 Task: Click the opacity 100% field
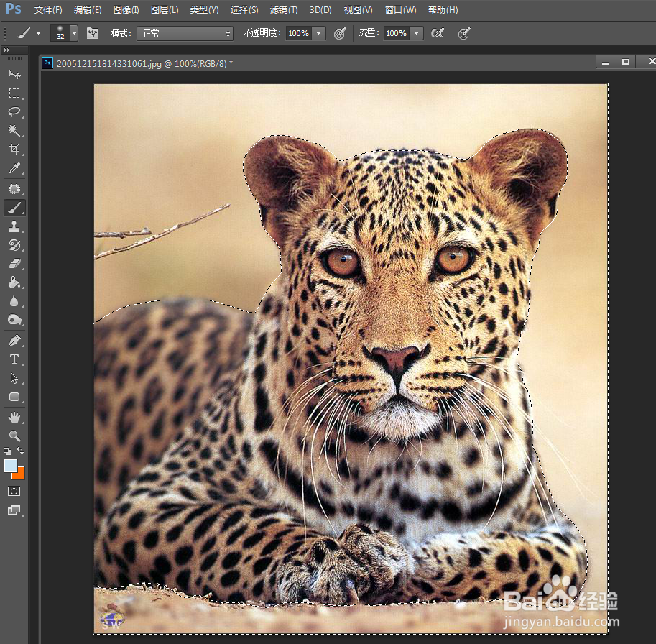click(299, 34)
